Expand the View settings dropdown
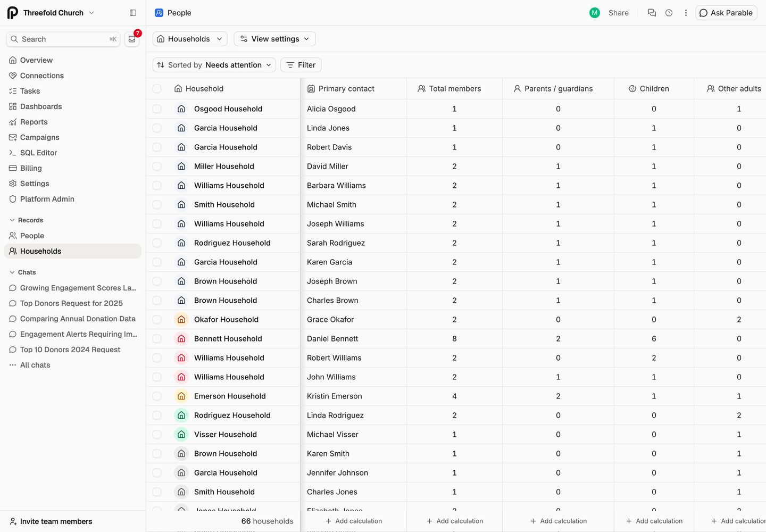This screenshot has height=532, width=766. tap(274, 39)
